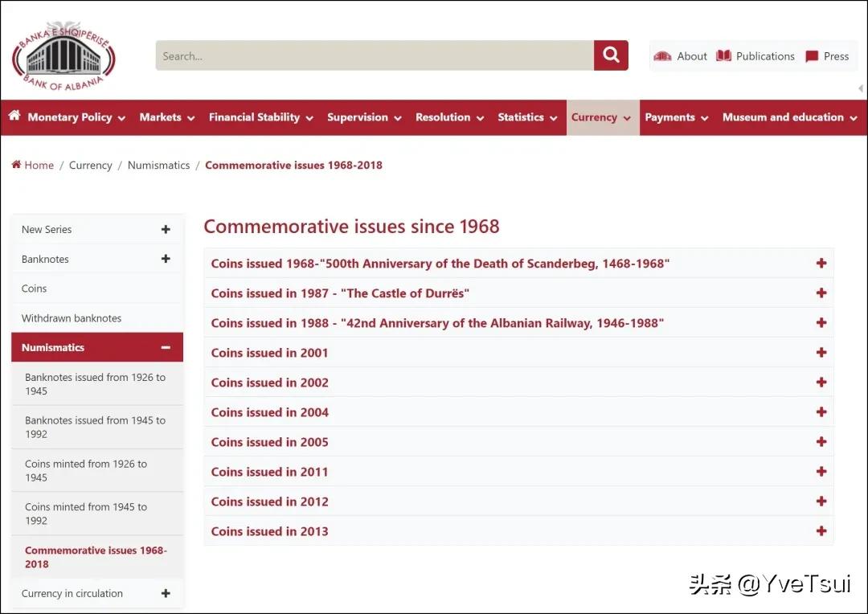Open the Financial Stability dropdown menu
Screen dimensions: 868x614
tap(260, 117)
